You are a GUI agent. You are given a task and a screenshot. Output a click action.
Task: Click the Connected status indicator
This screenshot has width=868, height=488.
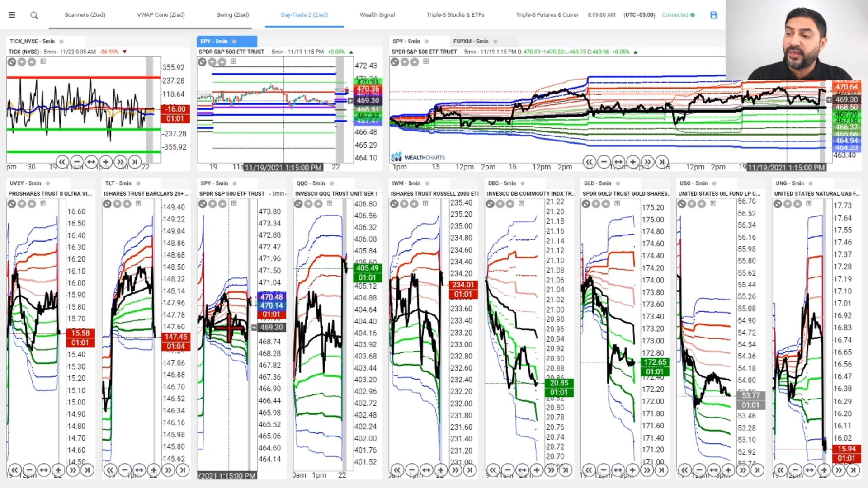tap(678, 15)
